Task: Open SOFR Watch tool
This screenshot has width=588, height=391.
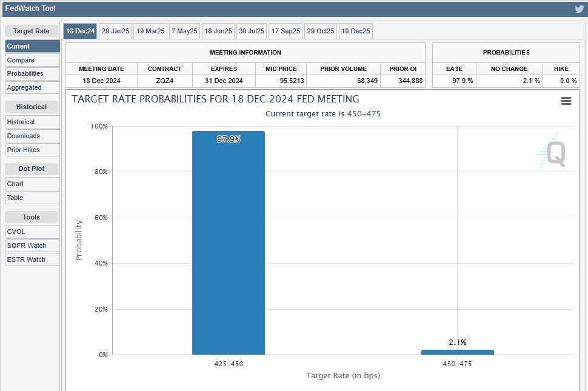Action: click(32, 246)
